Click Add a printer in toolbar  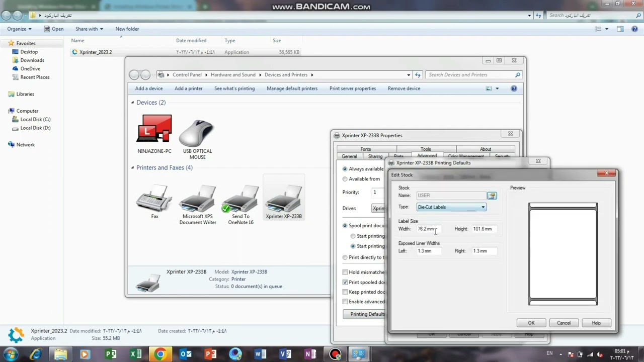tap(189, 88)
